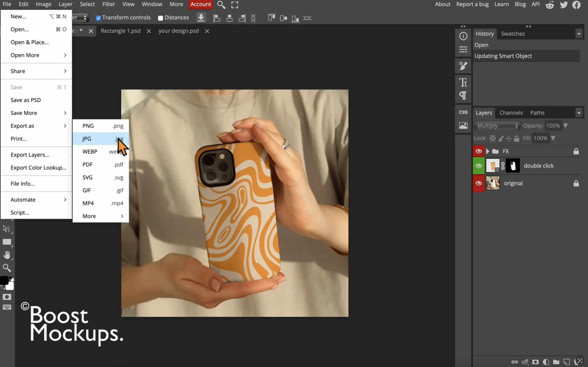Open the Blog link

point(520,4)
